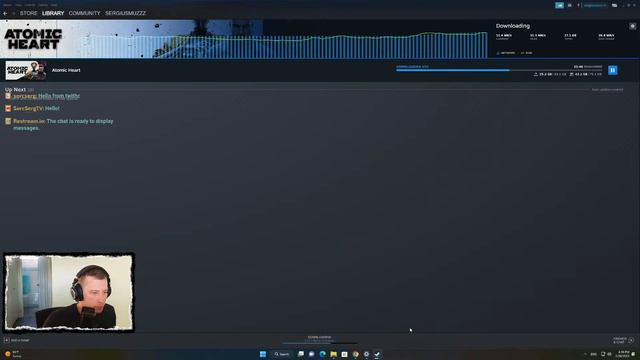
Task: Open the View menu in the menu bar
Action: point(18,5)
